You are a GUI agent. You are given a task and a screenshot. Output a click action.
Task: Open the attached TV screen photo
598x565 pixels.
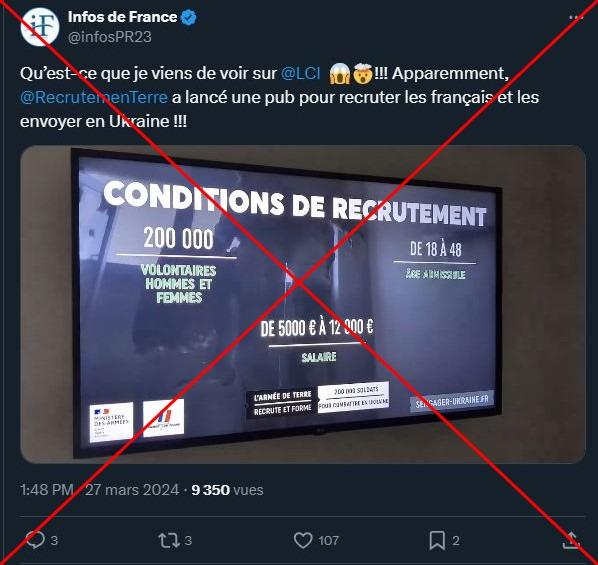click(x=303, y=304)
